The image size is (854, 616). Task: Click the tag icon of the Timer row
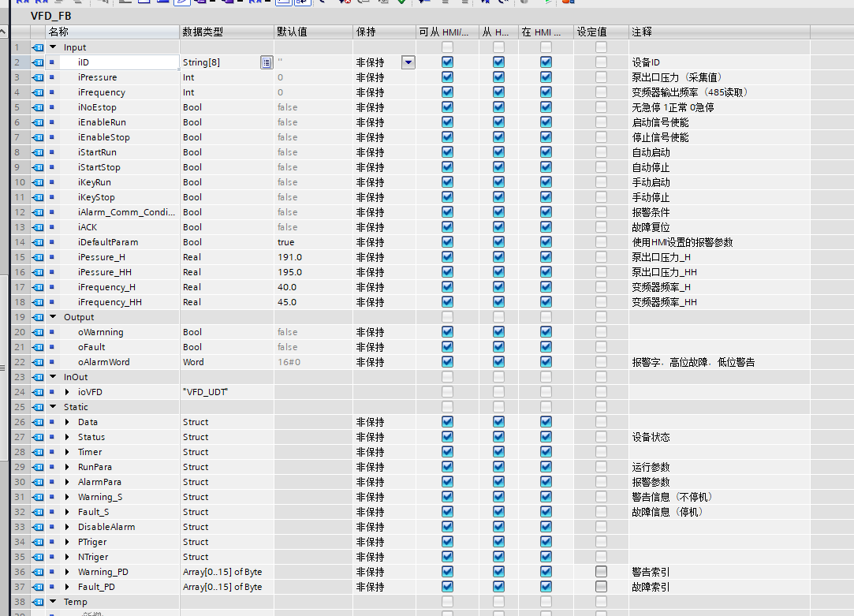pyautogui.click(x=38, y=452)
